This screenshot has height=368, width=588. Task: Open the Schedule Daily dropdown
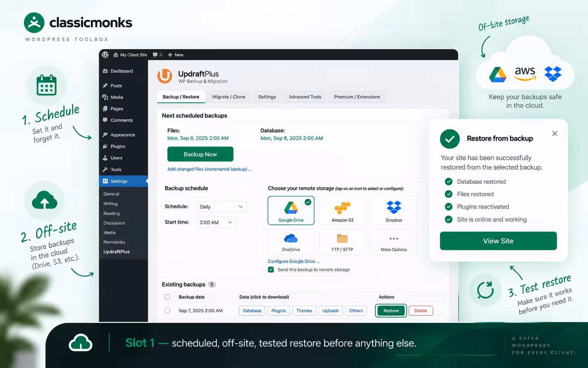tap(221, 207)
